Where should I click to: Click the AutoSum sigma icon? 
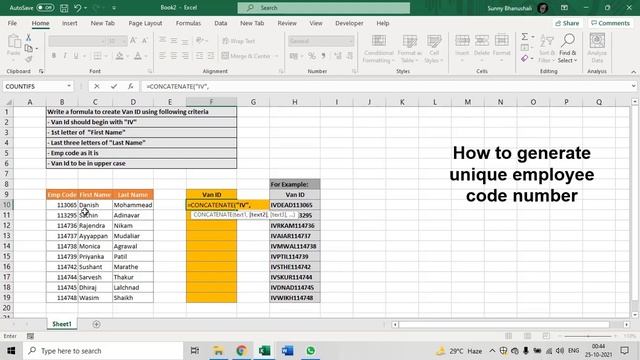[x=524, y=37]
